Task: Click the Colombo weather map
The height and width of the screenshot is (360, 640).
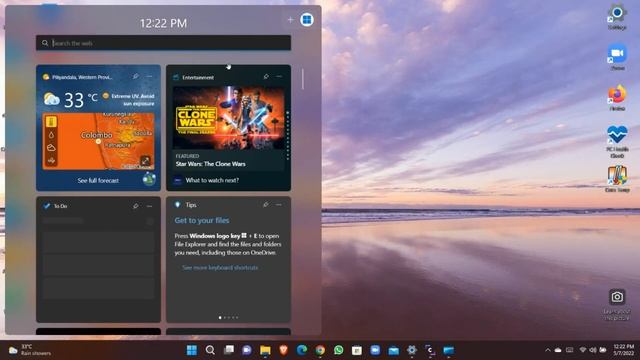Action: click(98, 141)
